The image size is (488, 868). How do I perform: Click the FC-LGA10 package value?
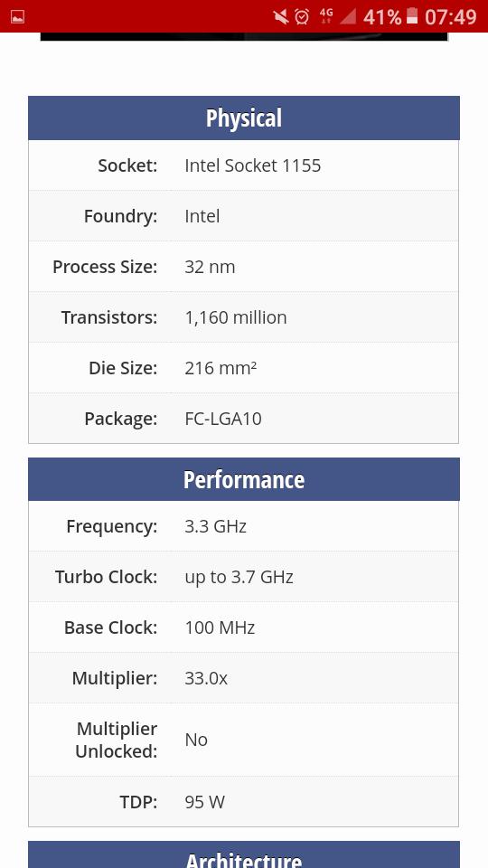pyautogui.click(x=223, y=419)
